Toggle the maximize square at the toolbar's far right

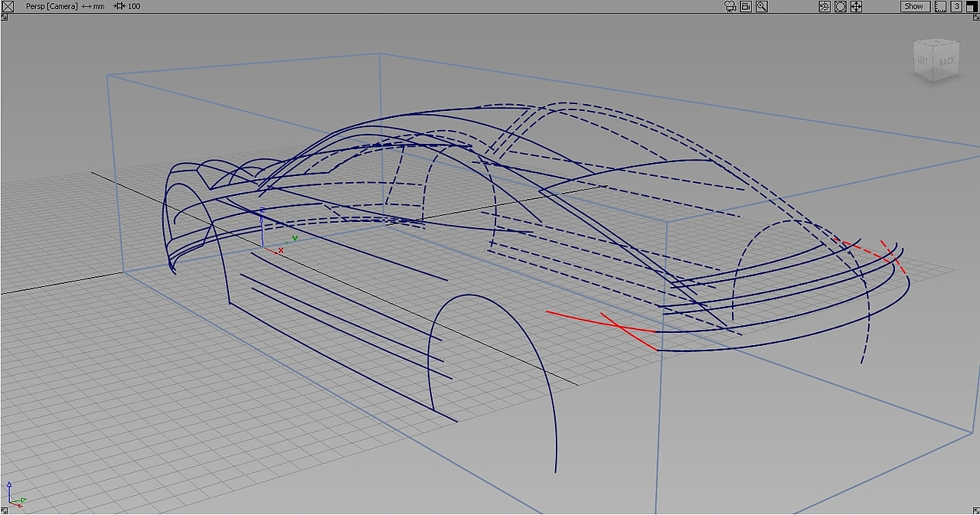click(973, 6)
